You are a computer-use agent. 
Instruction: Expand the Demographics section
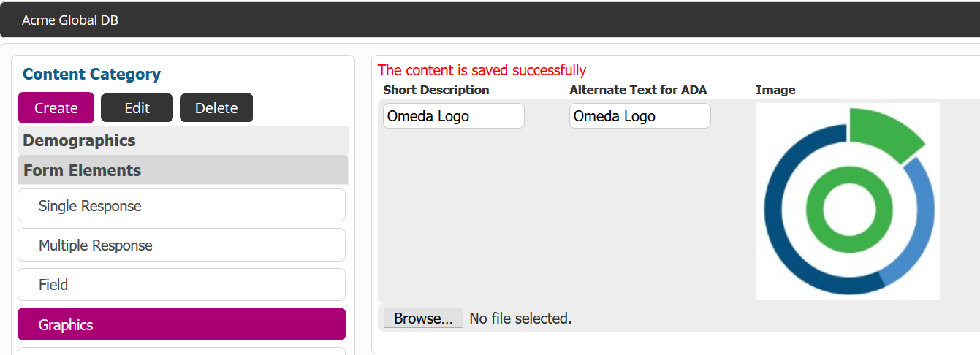click(x=183, y=140)
